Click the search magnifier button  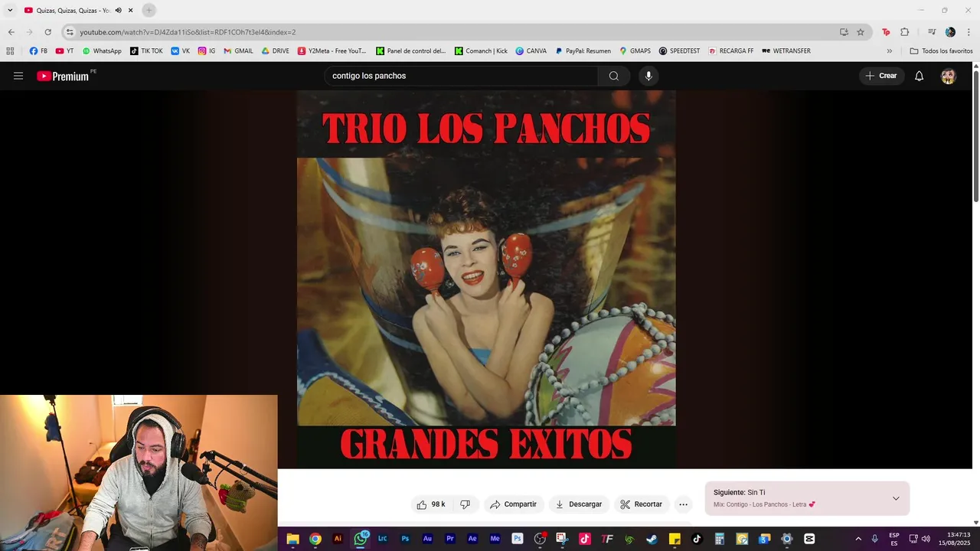613,76
